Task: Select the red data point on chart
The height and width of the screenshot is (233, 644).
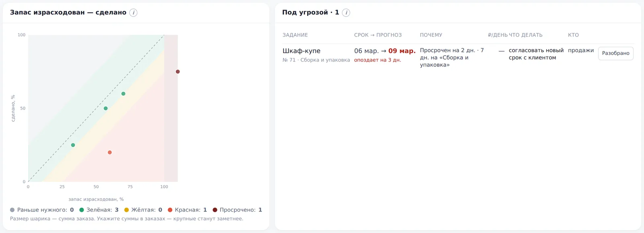Action: pos(109,153)
